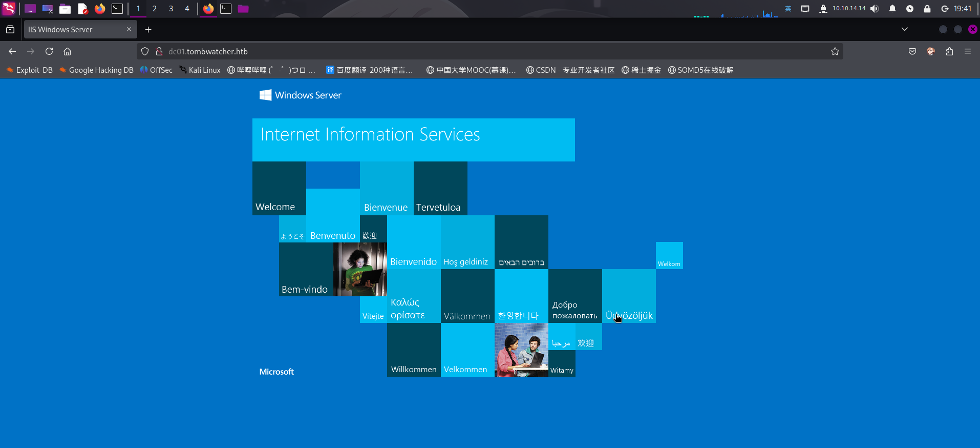Open the display screen launcher icon
The image size is (980, 448).
coord(48,9)
